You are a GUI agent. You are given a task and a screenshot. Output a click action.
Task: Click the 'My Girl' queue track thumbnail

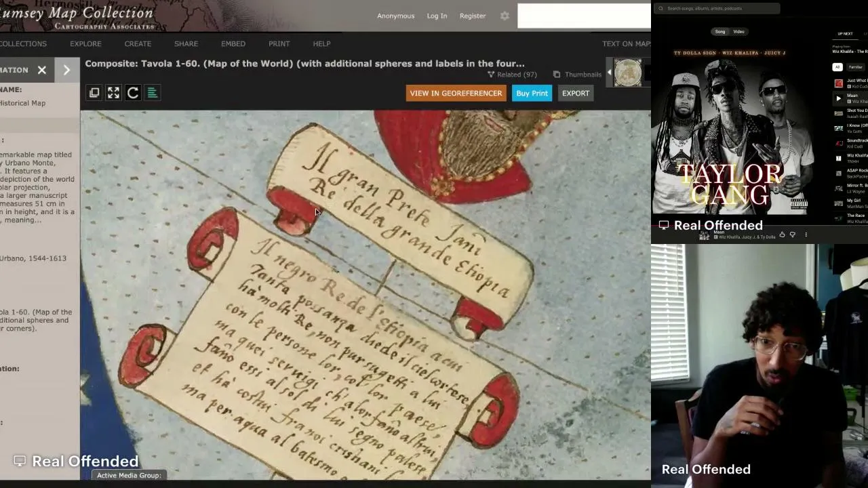point(839,203)
